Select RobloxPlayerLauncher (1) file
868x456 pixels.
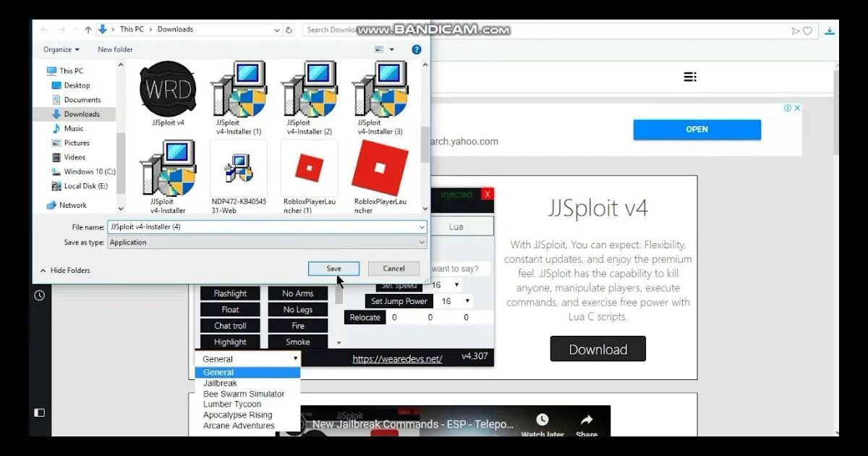(x=309, y=177)
